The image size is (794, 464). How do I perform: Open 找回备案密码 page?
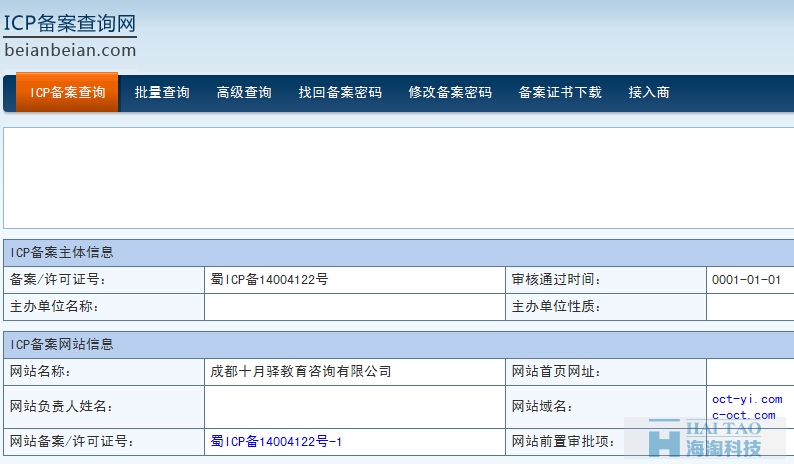340,92
